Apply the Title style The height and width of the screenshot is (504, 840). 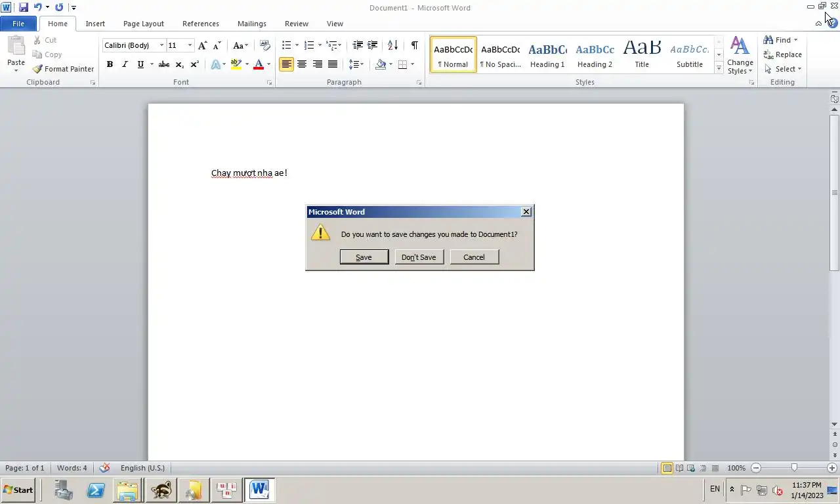tap(642, 55)
